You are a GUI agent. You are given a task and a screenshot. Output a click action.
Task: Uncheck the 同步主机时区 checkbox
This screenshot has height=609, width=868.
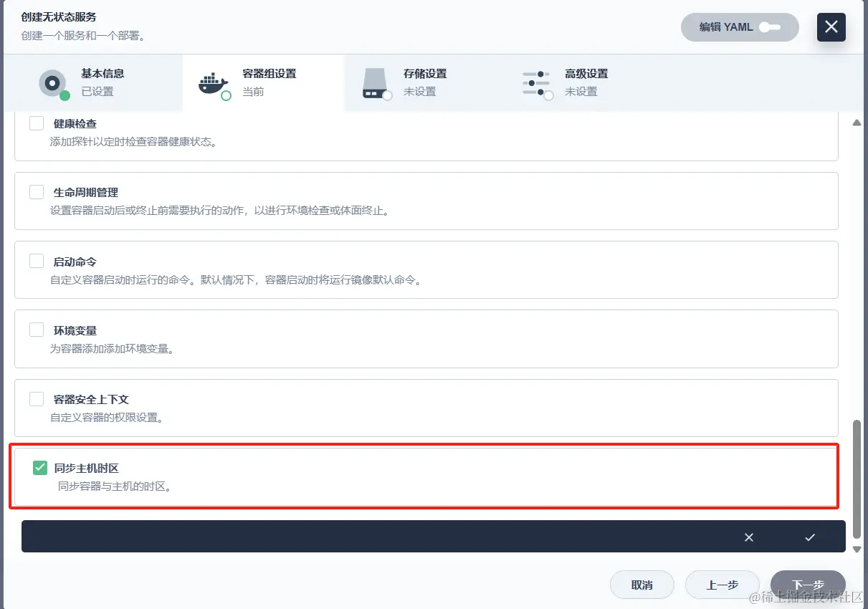tap(40, 468)
